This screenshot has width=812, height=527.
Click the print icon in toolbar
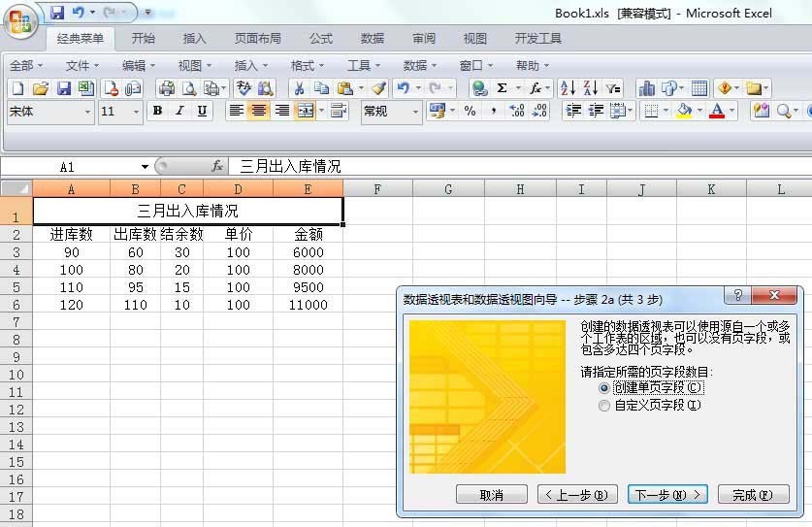point(166,88)
